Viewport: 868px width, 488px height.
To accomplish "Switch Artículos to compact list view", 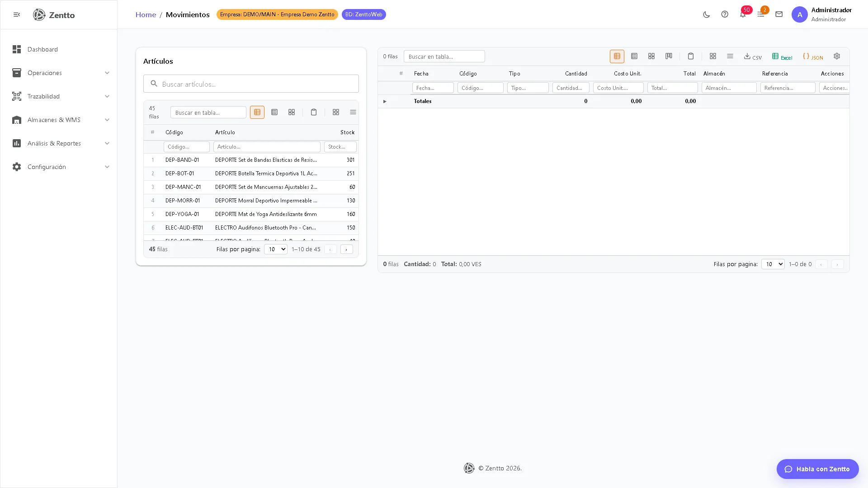I will [274, 112].
